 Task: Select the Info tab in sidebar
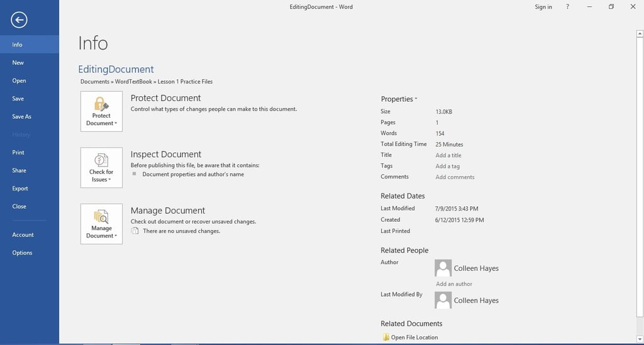tap(30, 45)
